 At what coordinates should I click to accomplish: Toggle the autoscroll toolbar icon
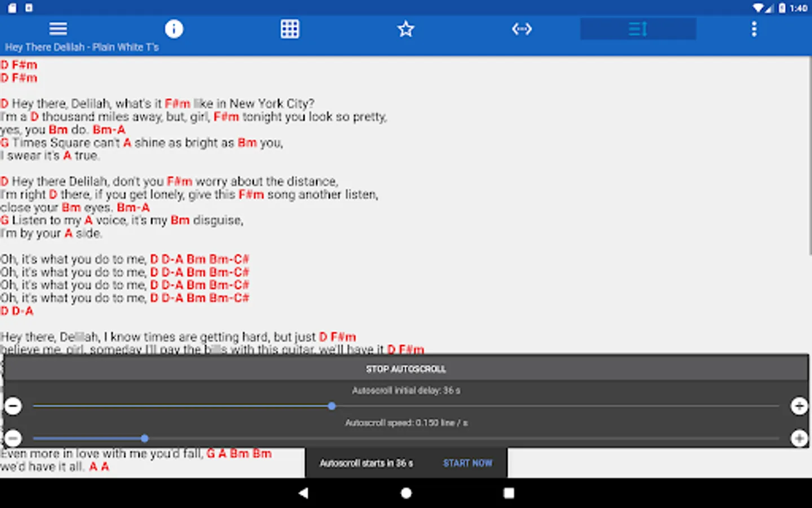click(638, 29)
